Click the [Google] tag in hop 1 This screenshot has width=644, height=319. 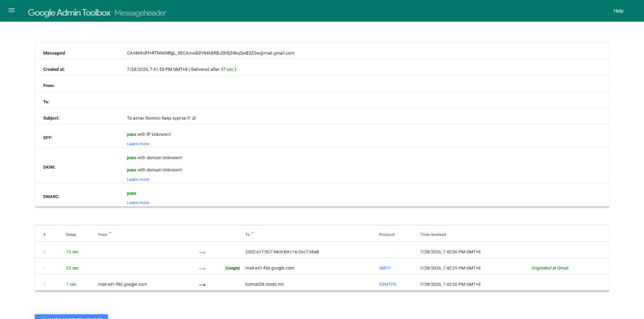click(232, 268)
